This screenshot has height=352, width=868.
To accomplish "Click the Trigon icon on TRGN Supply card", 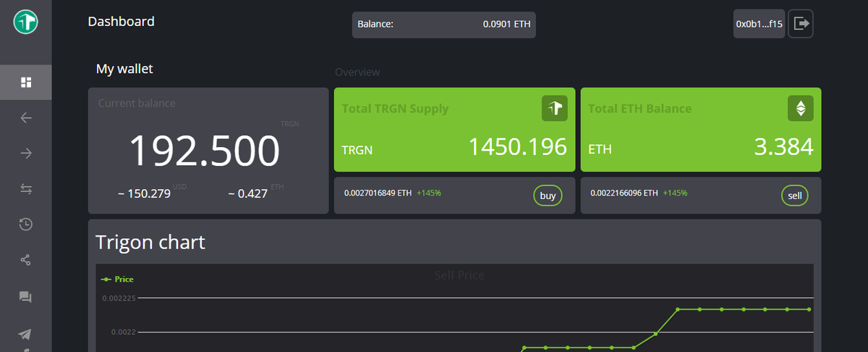I will (554, 108).
